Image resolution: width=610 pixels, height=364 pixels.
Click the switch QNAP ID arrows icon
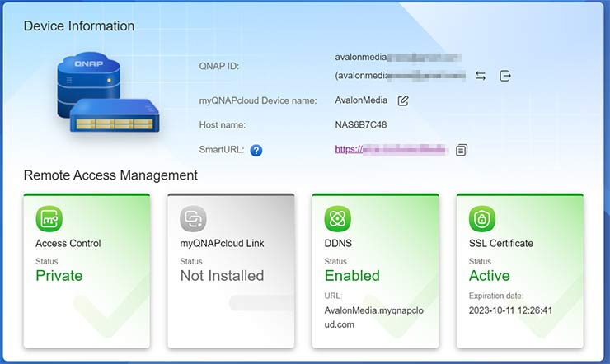481,76
